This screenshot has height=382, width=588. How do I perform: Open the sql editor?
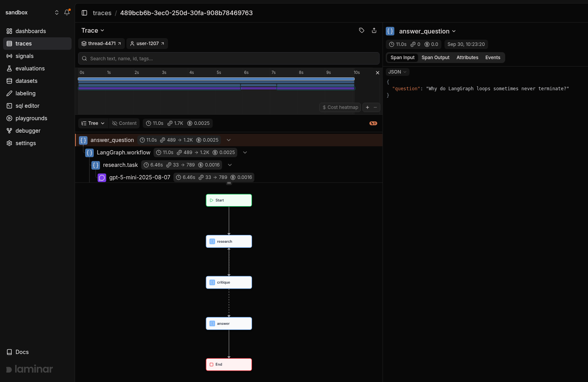point(37,106)
